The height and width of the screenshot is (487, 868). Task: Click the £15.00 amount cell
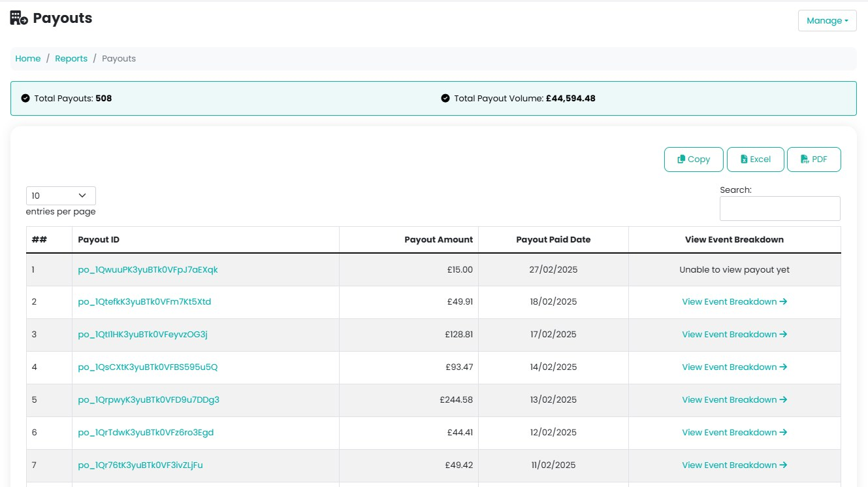point(409,269)
